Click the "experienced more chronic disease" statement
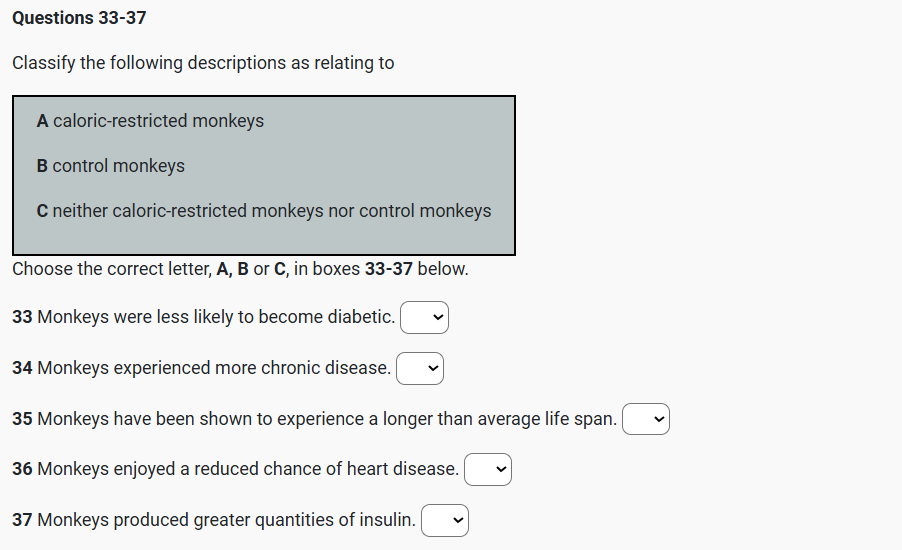 [213, 368]
